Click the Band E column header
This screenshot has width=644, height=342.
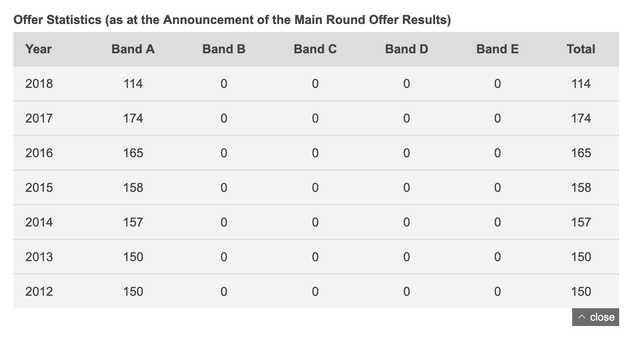[498, 49]
